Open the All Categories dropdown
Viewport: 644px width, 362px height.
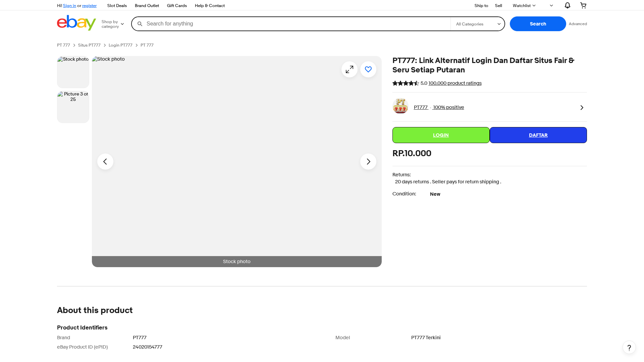(478, 24)
